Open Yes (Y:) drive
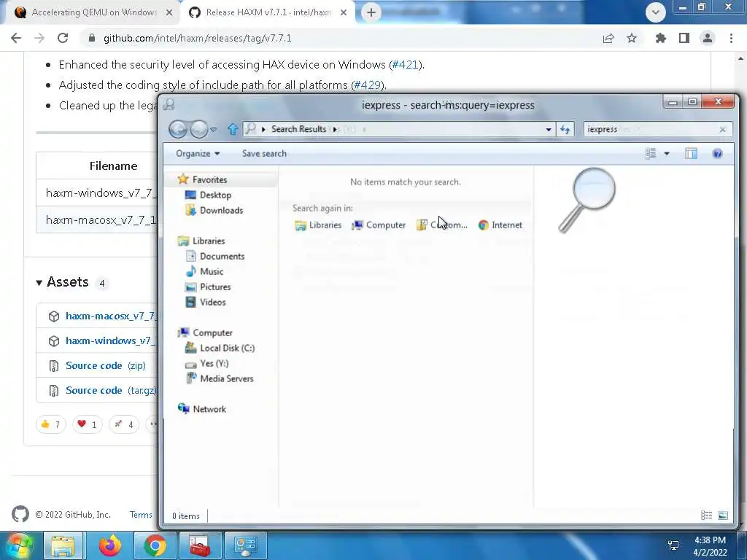 click(206, 363)
